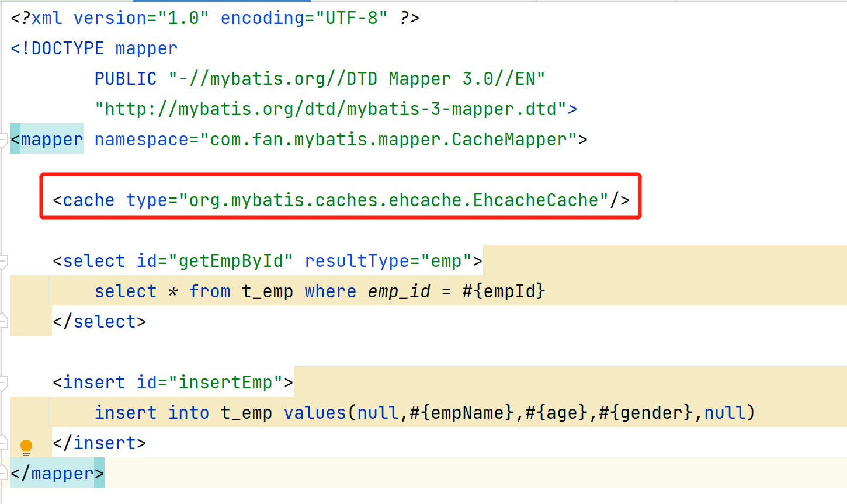Click the closing mapper tag fold marker
This screenshot has width=847, height=504.
pos(3,473)
